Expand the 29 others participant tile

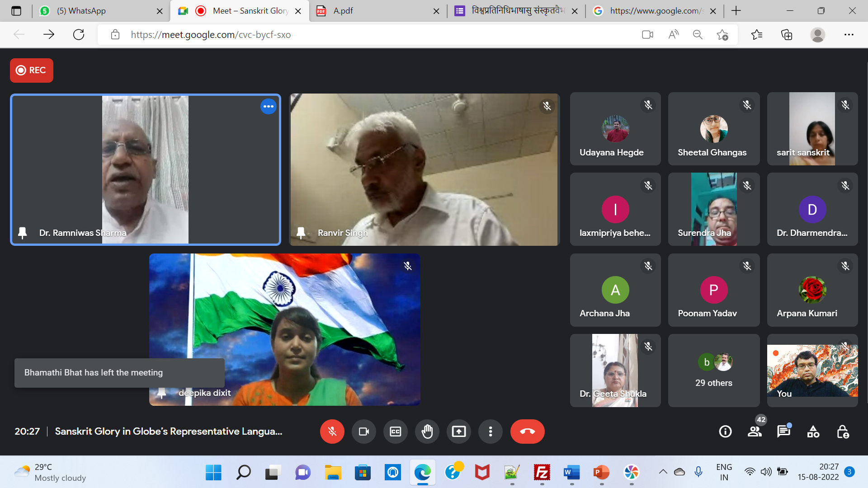(713, 371)
